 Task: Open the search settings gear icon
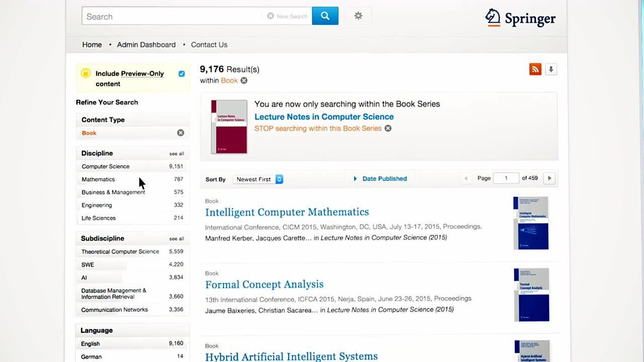point(358,16)
